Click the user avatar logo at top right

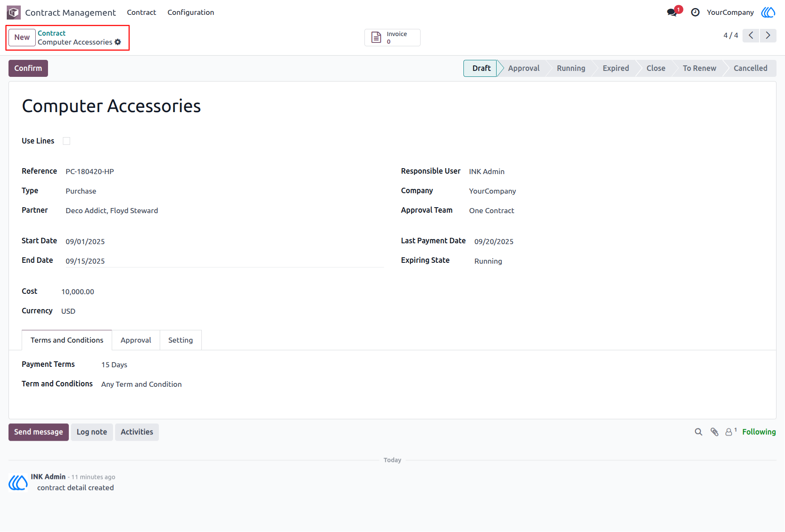(768, 12)
